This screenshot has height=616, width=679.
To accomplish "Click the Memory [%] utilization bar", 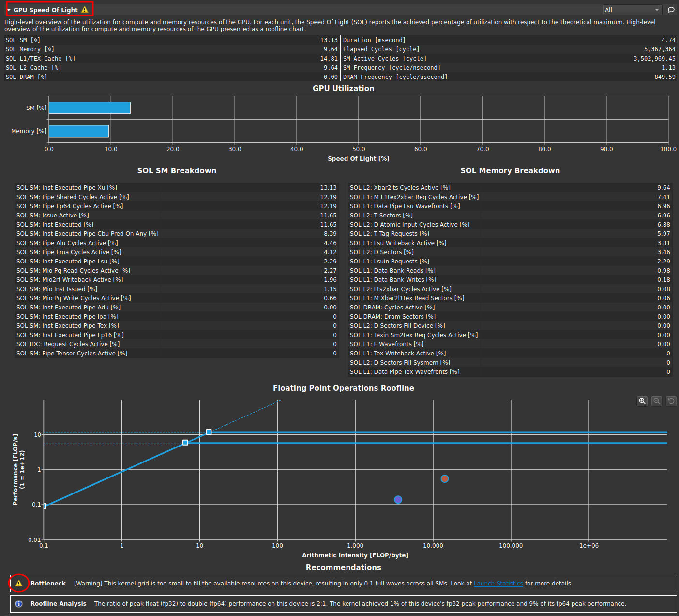I will point(79,131).
